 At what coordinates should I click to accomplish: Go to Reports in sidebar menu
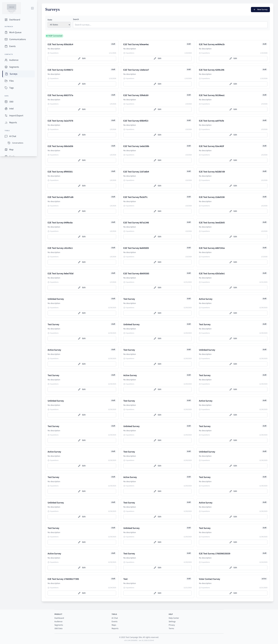(13, 123)
